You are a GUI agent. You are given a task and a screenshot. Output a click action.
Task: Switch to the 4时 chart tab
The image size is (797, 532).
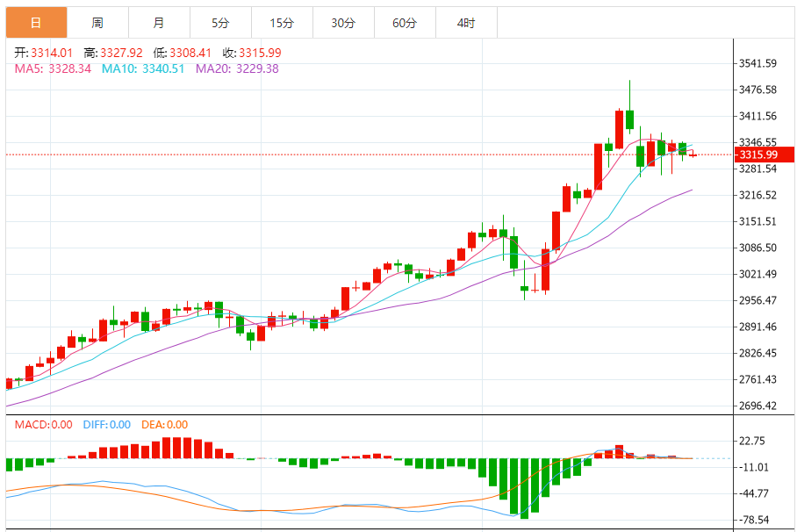pyautogui.click(x=466, y=23)
